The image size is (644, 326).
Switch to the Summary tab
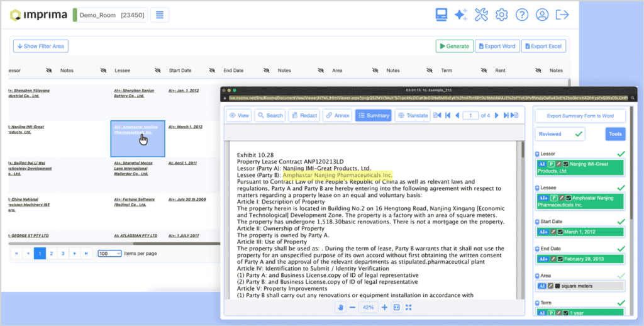click(374, 115)
